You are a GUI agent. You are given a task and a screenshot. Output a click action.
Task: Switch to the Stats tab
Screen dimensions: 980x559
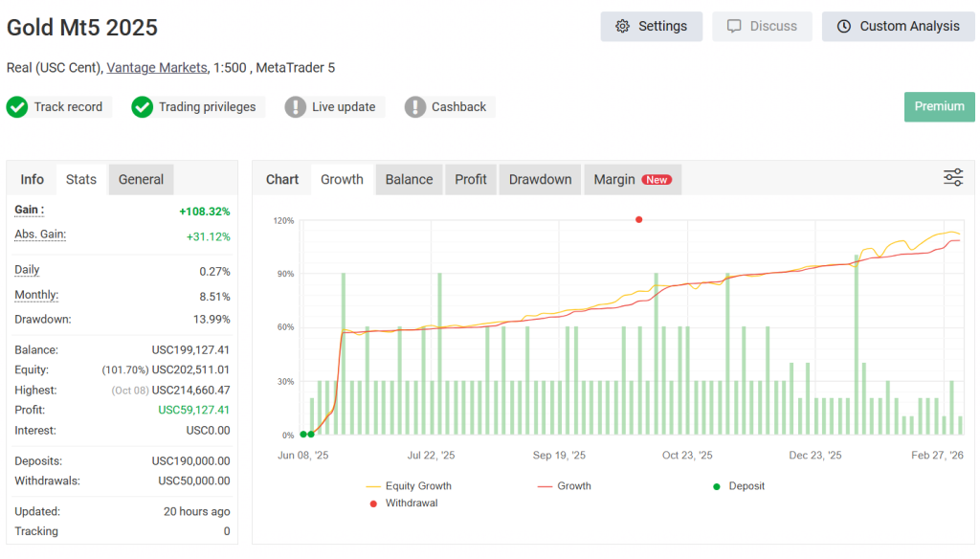pos(81,179)
